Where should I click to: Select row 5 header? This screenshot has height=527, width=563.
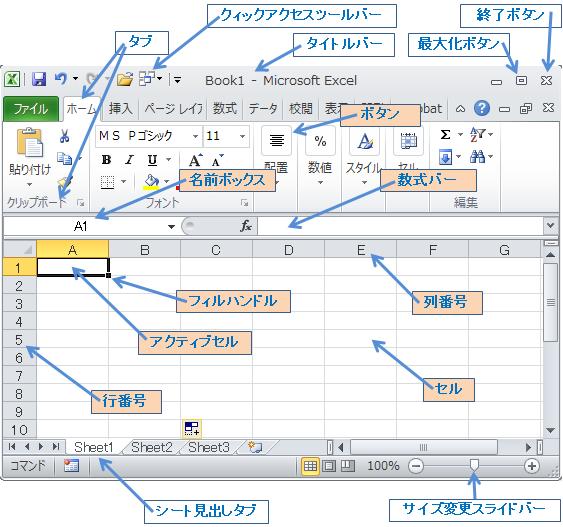19,340
